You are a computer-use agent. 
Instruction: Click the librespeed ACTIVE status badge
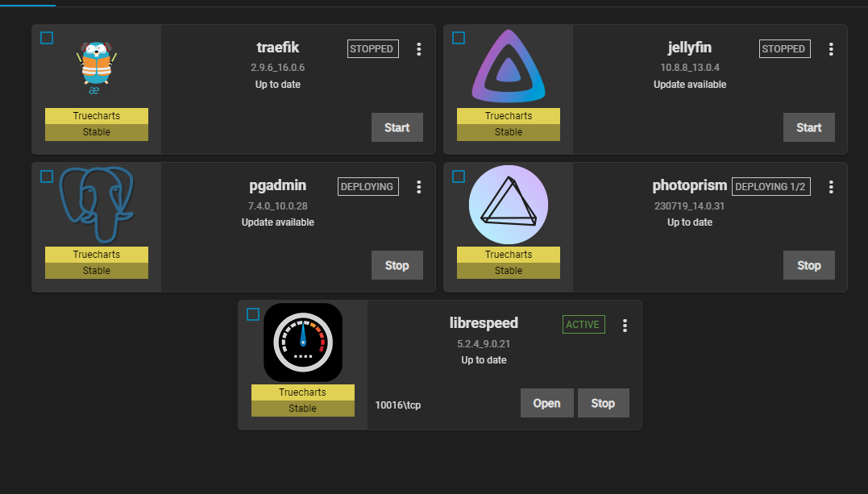(584, 325)
